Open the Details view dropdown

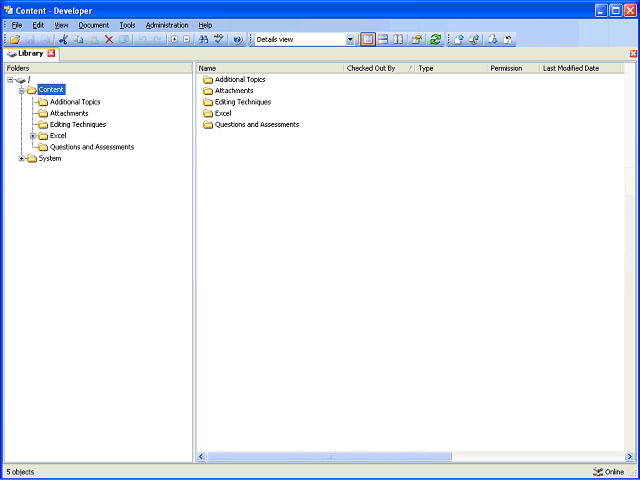(350, 40)
